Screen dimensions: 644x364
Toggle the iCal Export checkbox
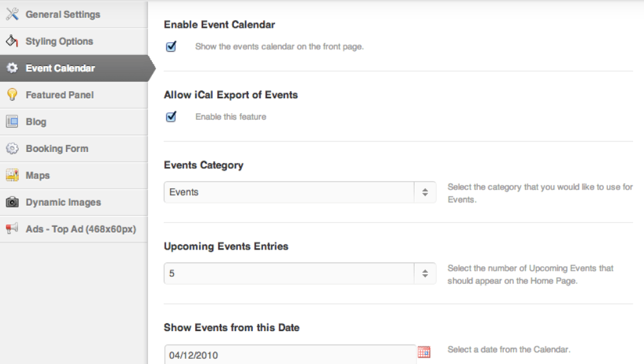[x=171, y=116]
